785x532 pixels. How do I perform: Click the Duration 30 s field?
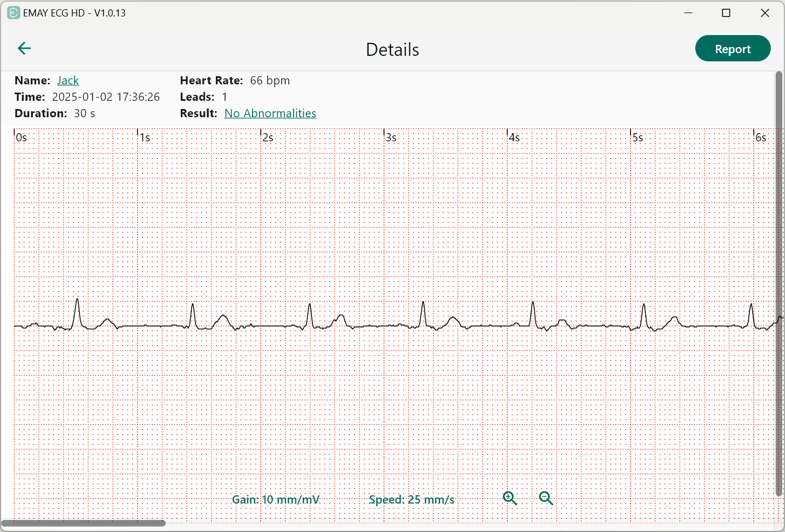[x=84, y=113]
